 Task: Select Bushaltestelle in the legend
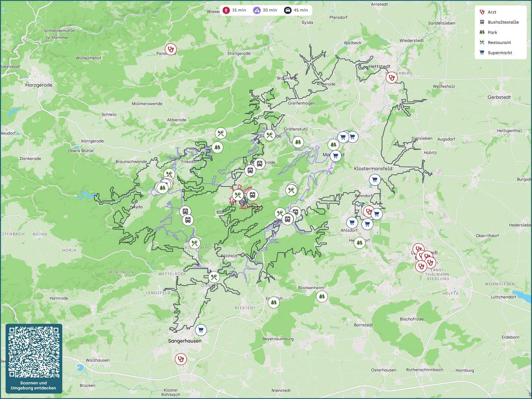click(503, 22)
